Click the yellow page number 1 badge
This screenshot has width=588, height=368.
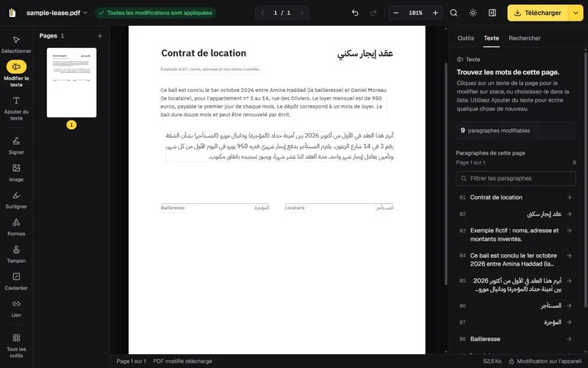(x=71, y=125)
